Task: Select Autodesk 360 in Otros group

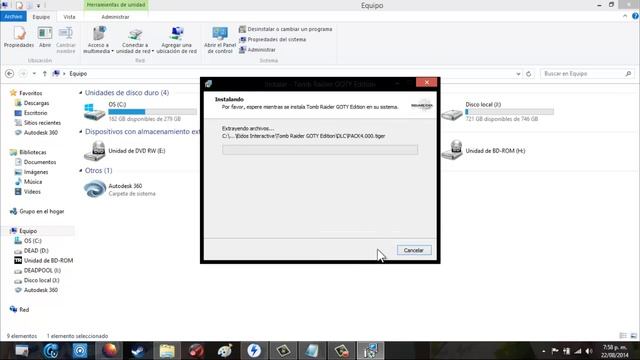Action: tap(120, 189)
